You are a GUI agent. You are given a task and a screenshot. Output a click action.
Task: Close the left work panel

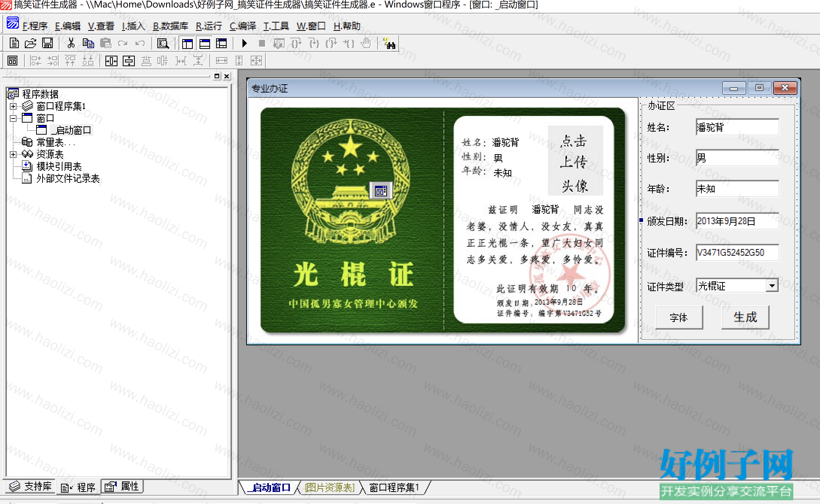(227, 76)
